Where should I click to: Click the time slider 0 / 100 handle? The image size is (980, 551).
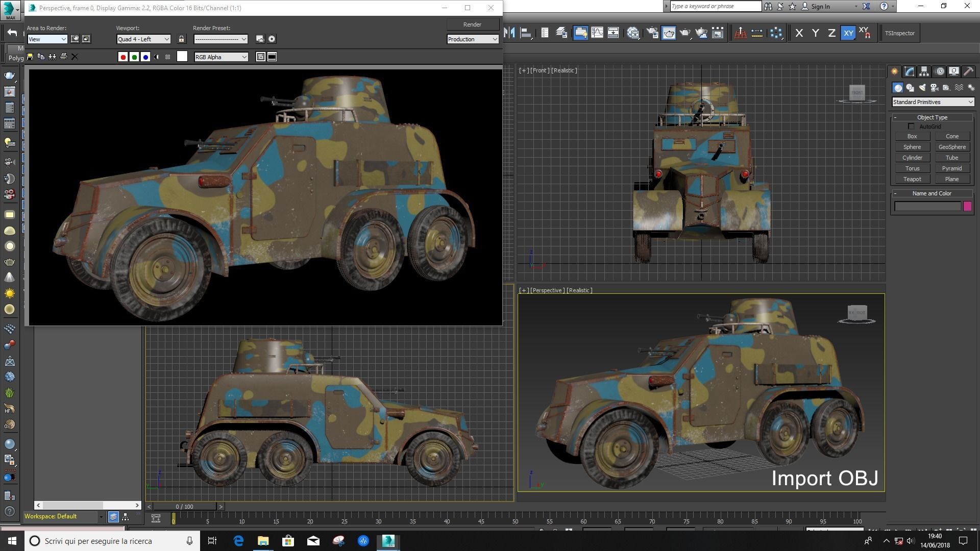(184, 507)
